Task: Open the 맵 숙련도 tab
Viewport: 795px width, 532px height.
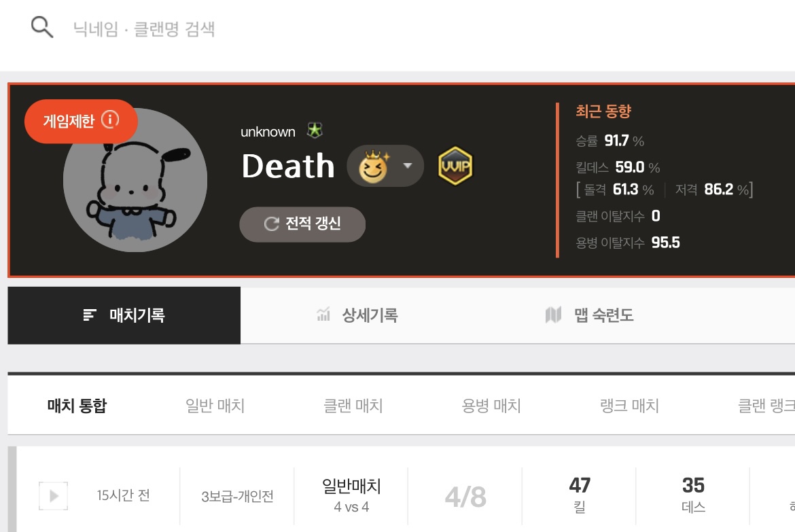Action: click(589, 315)
